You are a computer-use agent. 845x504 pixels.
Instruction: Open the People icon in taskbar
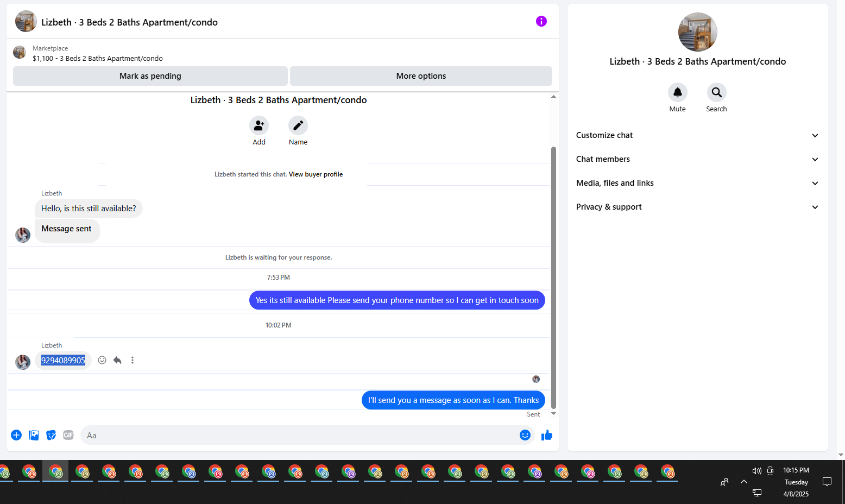point(724,482)
